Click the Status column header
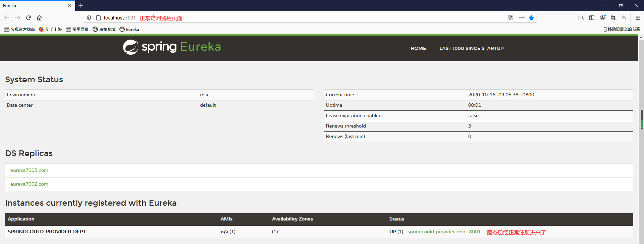This screenshot has height=244, width=644. (x=396, y=219)
